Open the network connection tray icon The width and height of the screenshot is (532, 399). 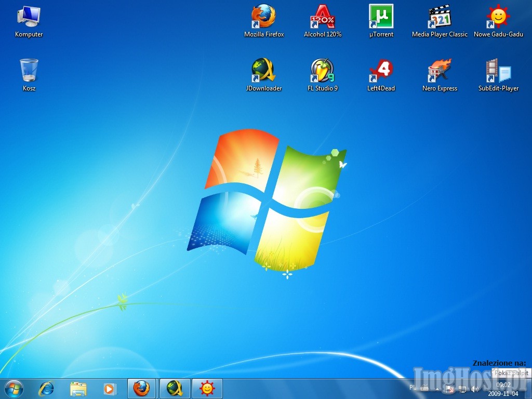462,389
